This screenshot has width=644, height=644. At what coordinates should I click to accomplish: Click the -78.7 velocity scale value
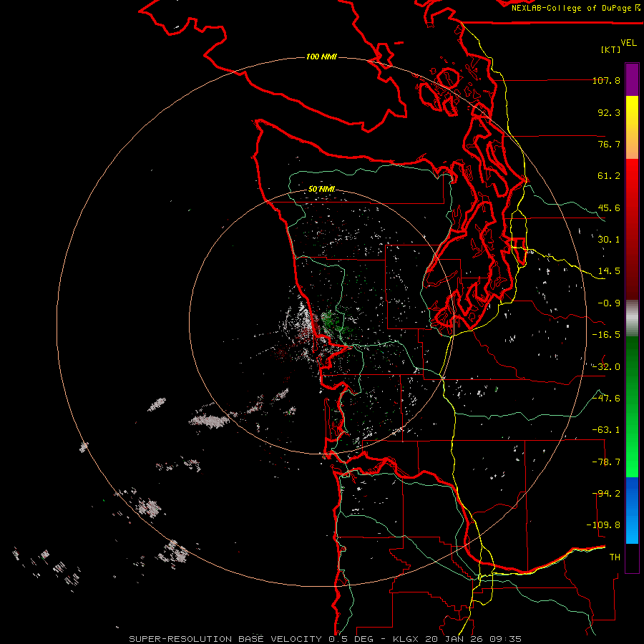pos(606,462)
